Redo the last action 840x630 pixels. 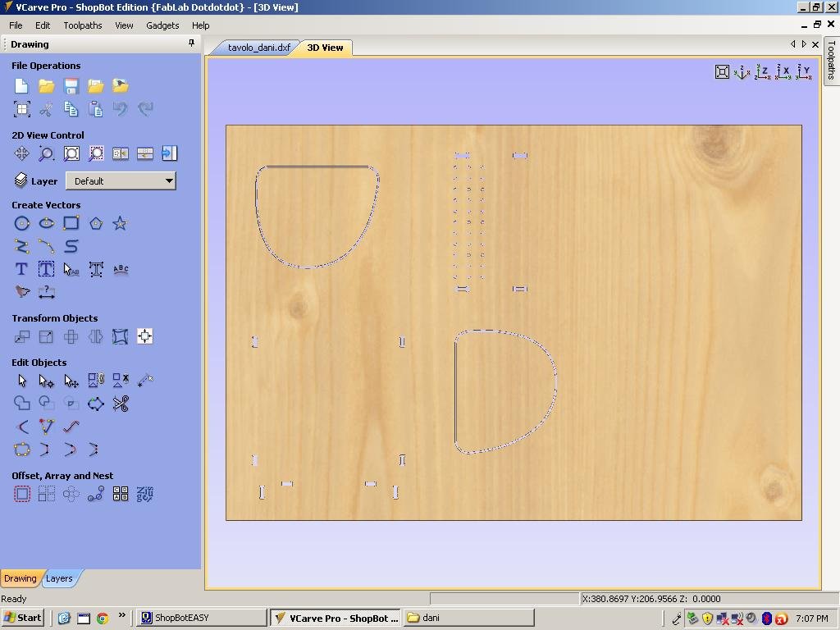[x=144, y=109]
